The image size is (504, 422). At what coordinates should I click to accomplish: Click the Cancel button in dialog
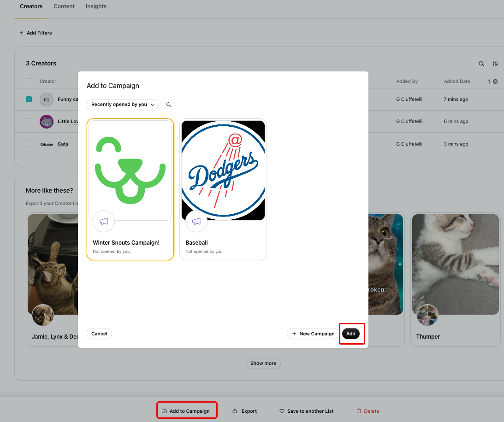pyautogui.click(x=99, y=334)
